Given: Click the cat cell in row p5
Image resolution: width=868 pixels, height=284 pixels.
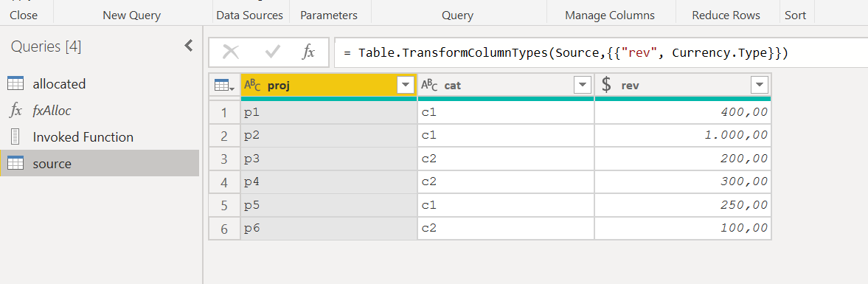Looking at the screenshot, I should [x=505, y=205].
